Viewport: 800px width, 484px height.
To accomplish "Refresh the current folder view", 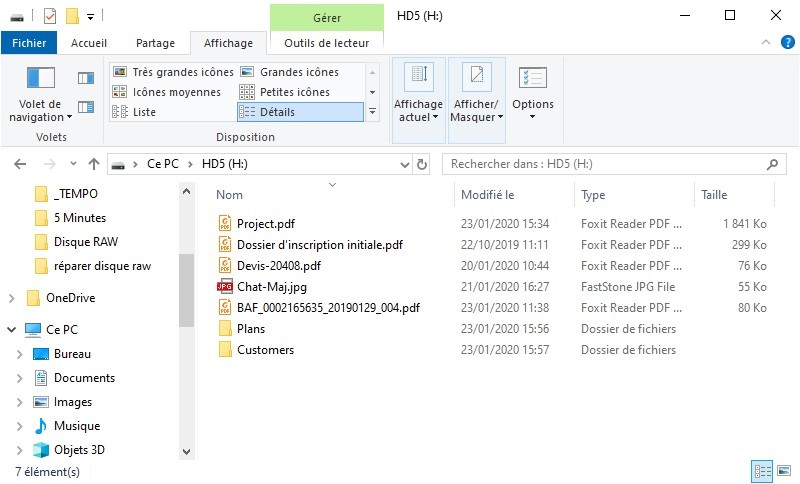I will click(x=422, y=164).
